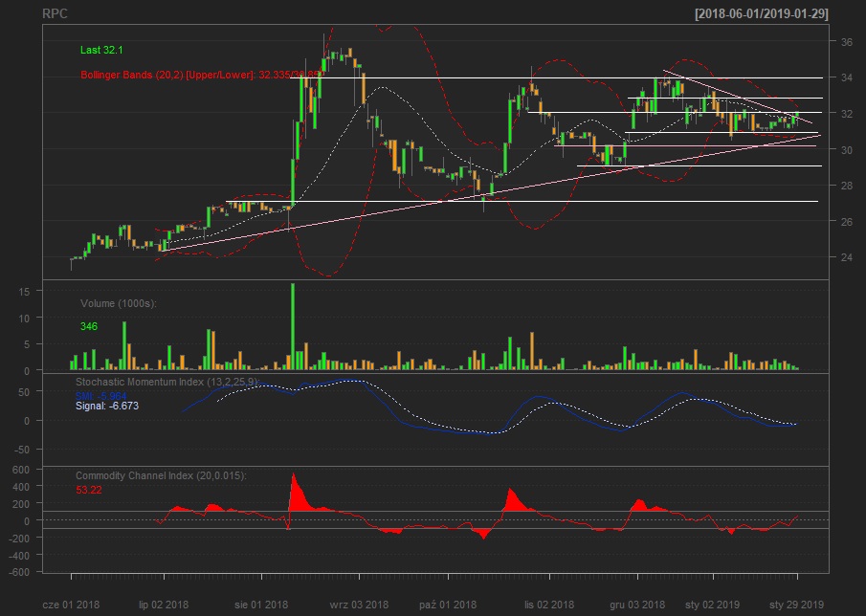Click the 30 price axis label
Viewport: 866px width, 616px height.
coord(846,149)
